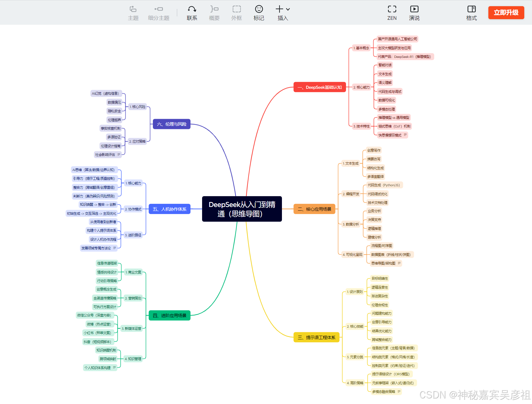Select the 3. 元素分类 subtopic
The image size is (532, 404).
click(355, 357)
